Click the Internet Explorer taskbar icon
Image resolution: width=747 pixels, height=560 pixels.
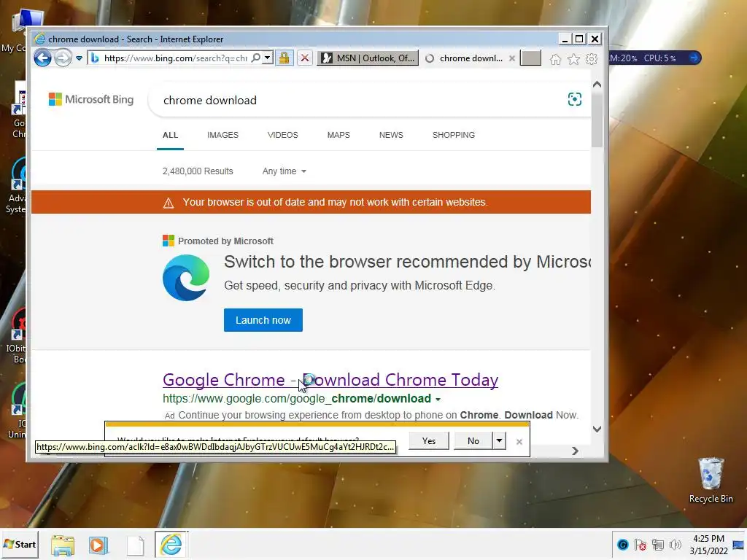[x=171, y=544]
